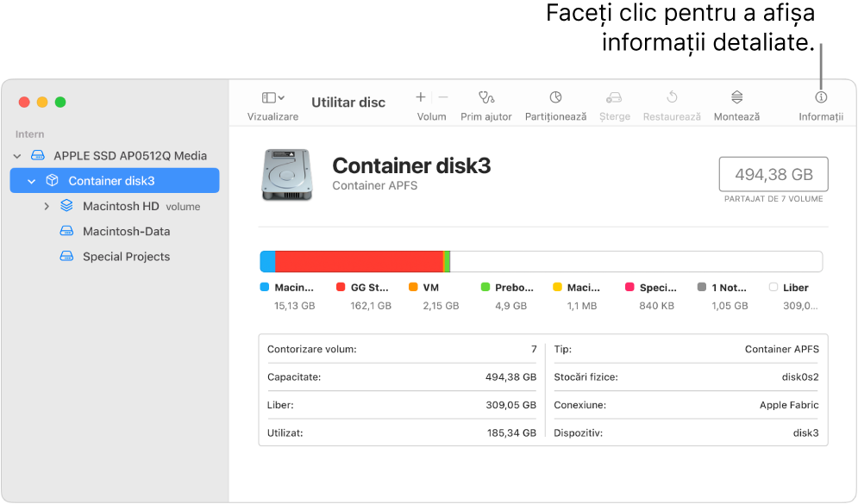Click the Restaurează restore icon
The height and width of the screenshot is (504, 858).
pyautogui.click(x=672, y=97)
